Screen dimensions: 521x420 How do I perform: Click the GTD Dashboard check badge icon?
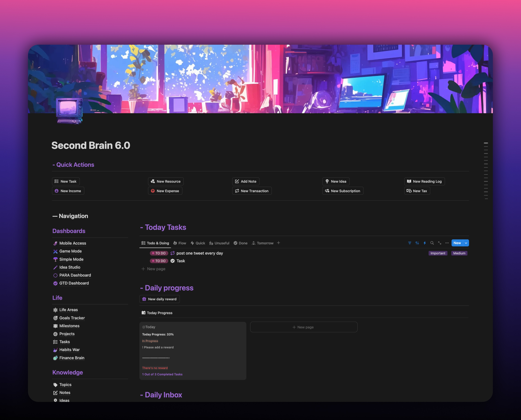(55, 283)
